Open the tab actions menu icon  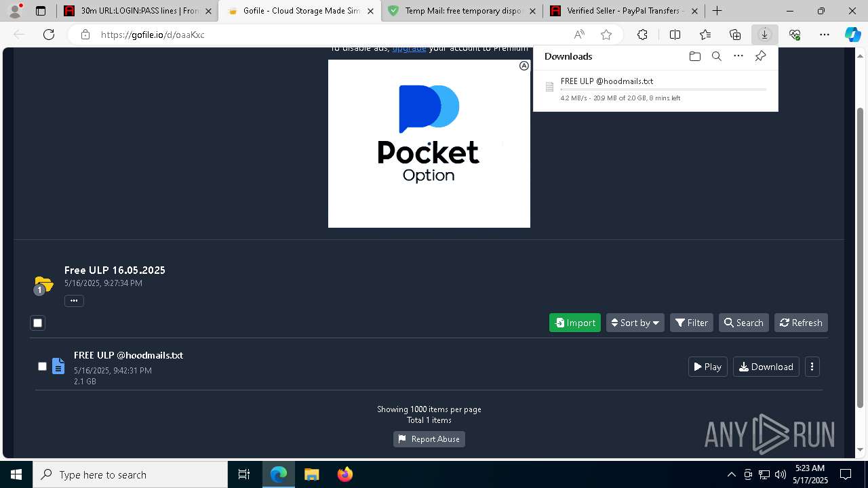point(41,11)
